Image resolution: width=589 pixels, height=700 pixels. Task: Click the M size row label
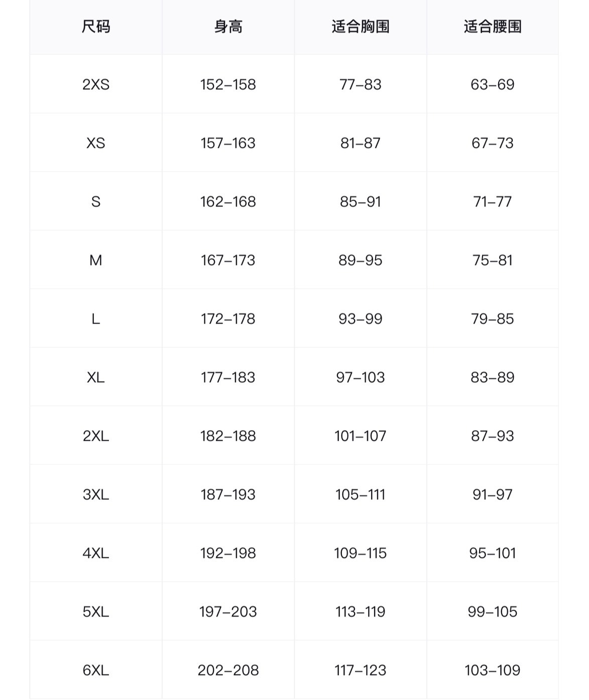[96, 260]
